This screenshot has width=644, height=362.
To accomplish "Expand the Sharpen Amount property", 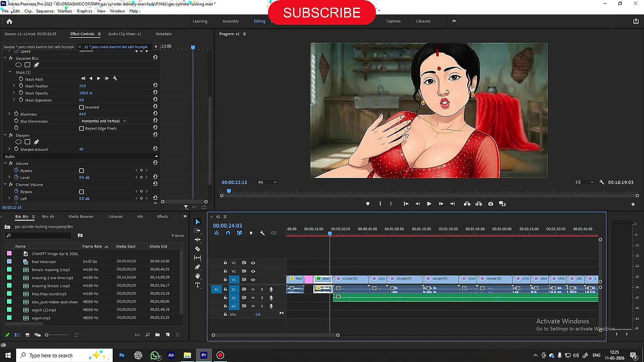I will pos(9,149).
